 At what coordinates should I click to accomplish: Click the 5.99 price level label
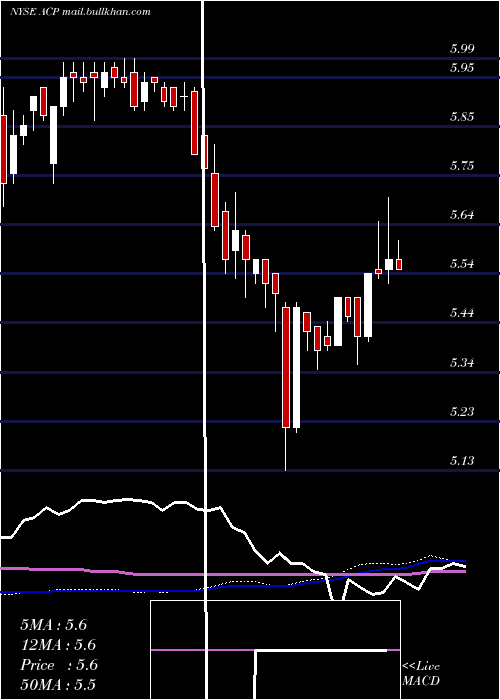point(462,49)
